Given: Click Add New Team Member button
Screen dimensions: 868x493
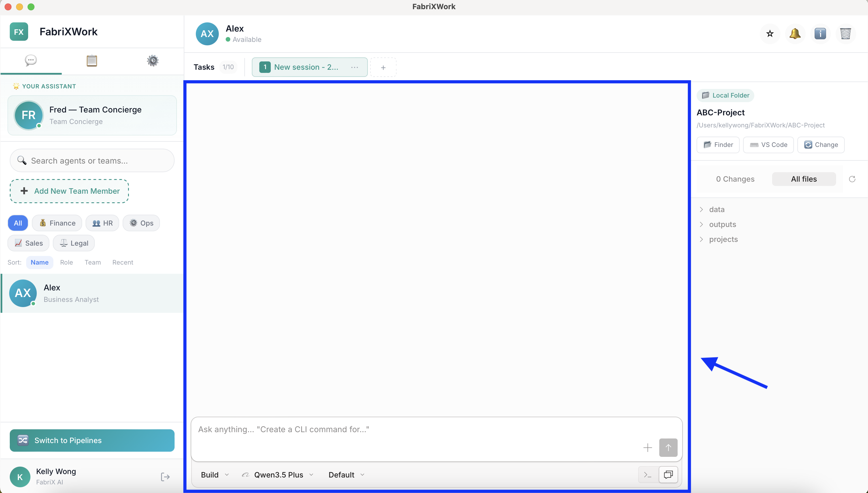Looking at the screenshot, I should 69,191.
